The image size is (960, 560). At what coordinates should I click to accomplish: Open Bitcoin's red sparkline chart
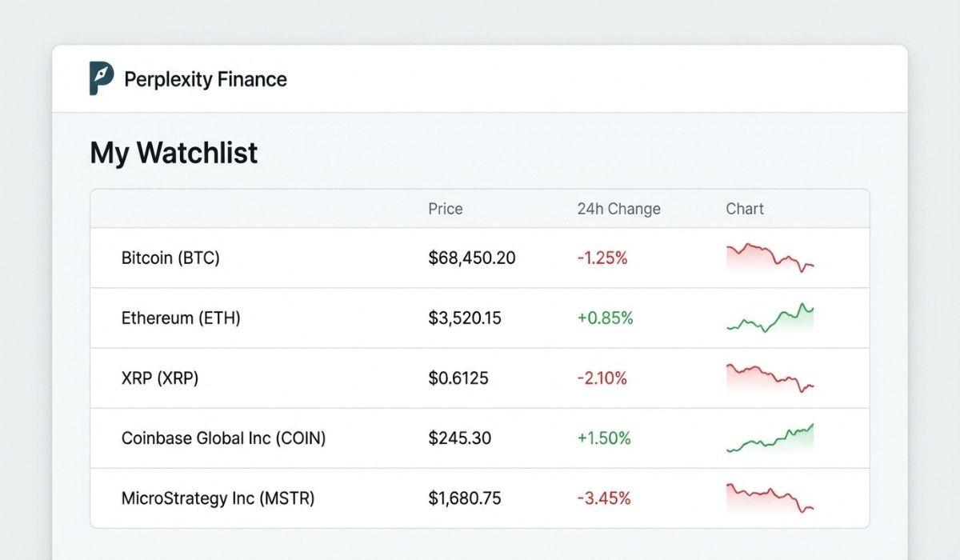(769, 258)
